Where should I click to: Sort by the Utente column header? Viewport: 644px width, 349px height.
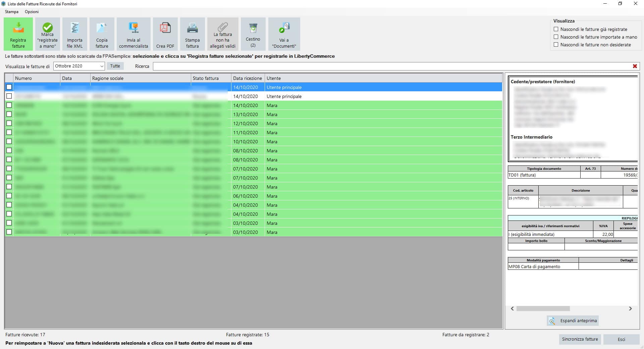383,78
